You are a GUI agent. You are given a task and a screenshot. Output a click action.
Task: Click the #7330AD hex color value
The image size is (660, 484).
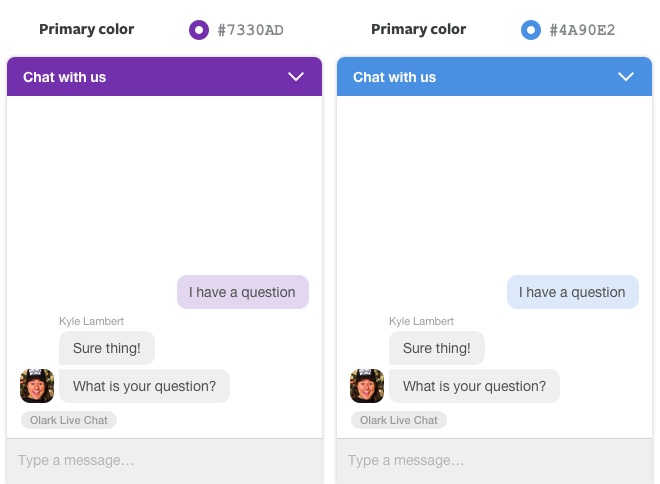point(250,30)
